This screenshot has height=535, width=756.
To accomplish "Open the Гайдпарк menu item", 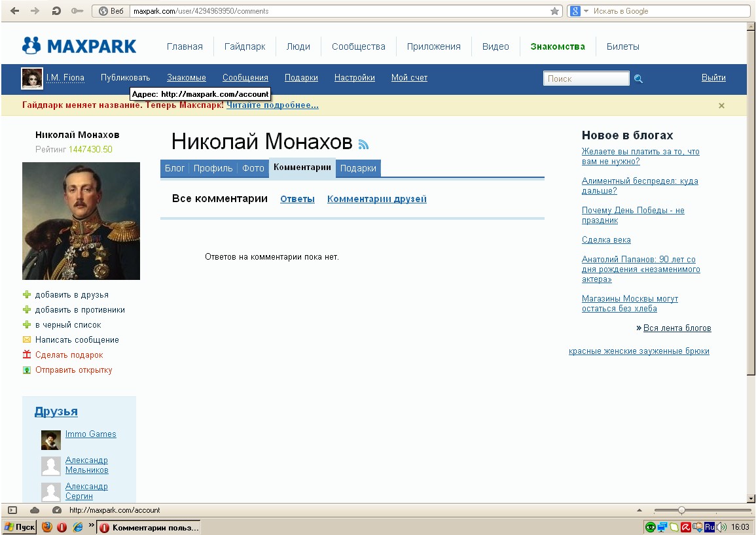I will tap(244, 46).
